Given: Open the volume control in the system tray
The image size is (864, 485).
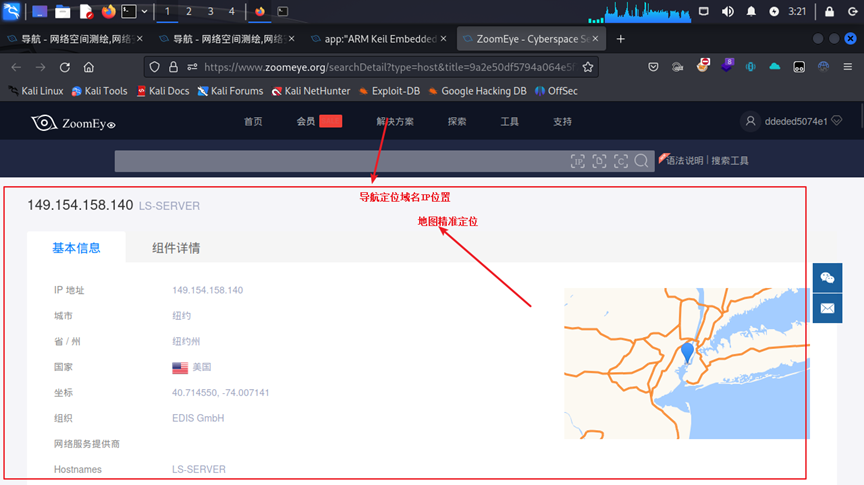Looking at the screenshot, I should pyautogui.click(x=727, y=11).
